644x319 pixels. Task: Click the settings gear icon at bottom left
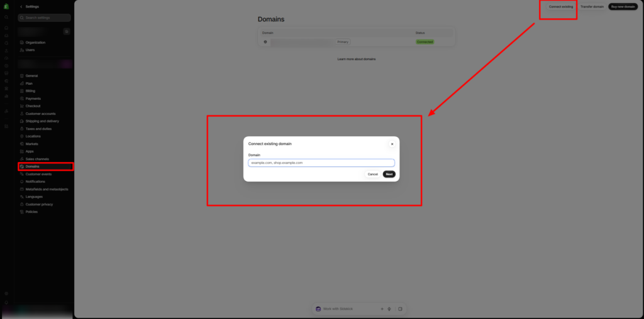coord(6,294)
